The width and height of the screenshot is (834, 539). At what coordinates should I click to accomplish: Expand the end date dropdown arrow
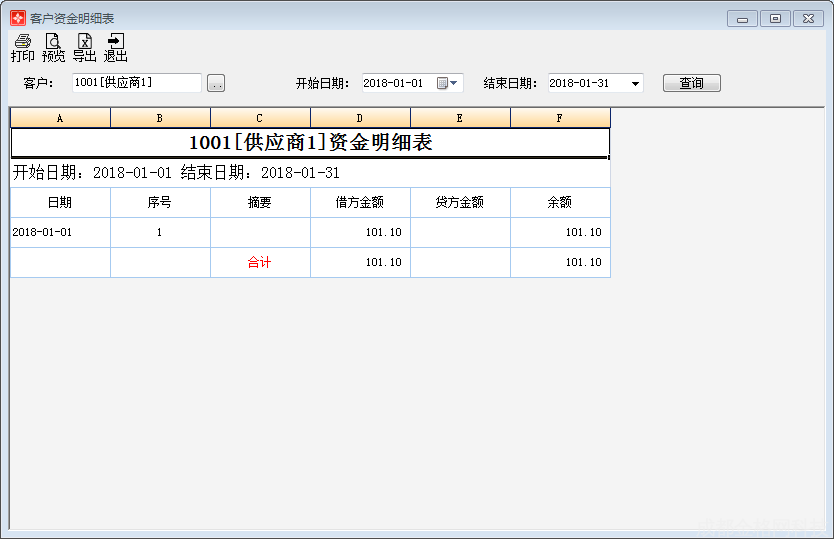click(x=635, y=83)
